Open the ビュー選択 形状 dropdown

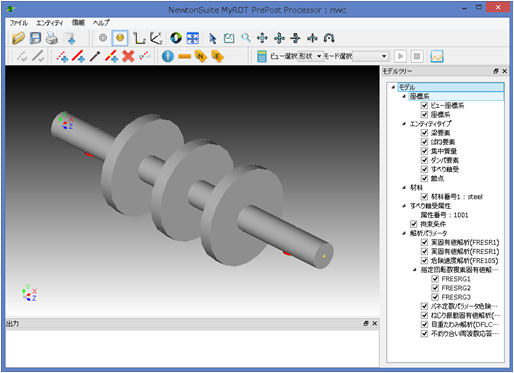point(310,56)
